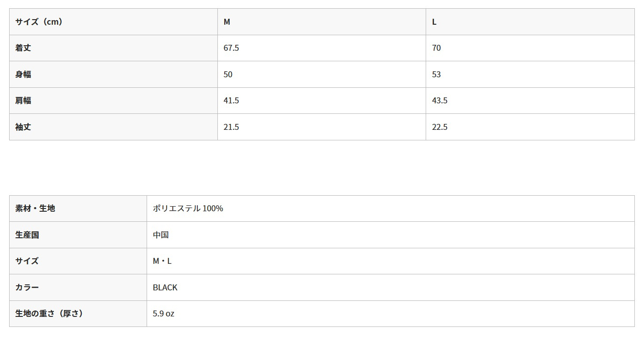Select the 41.5 shoulder width value

231,101
